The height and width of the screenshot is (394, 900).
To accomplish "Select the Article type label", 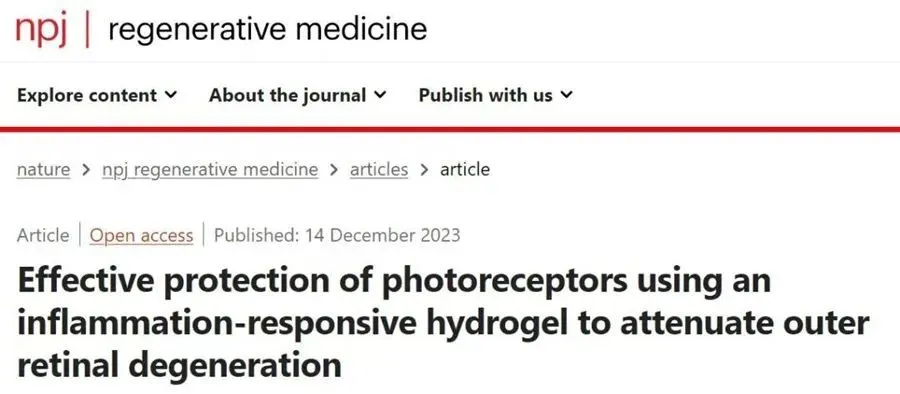I will (43, 235).
